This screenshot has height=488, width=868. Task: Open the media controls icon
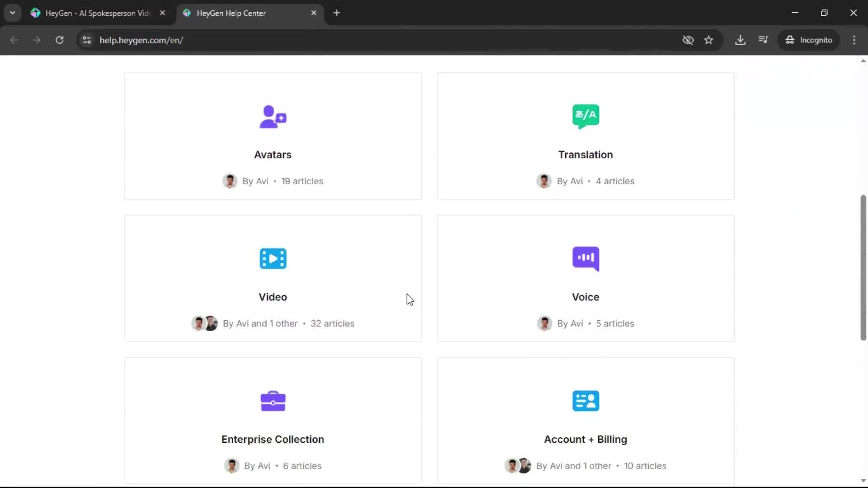(x=763, y=40)
